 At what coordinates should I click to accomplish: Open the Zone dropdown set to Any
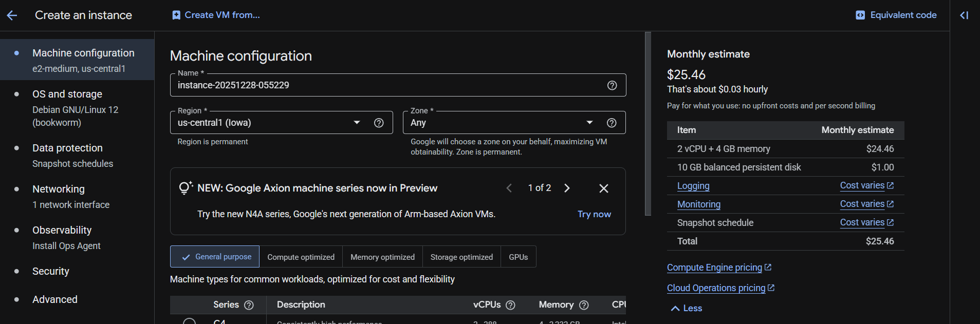click(x=514, y=123)
